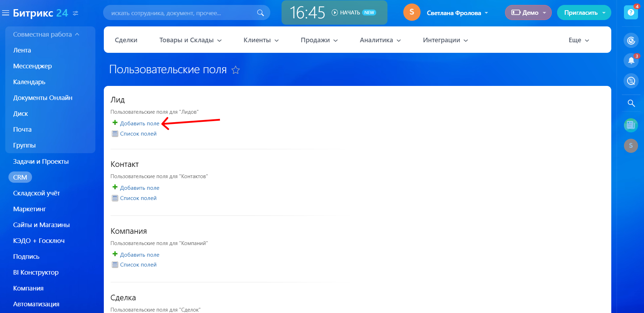Image resolution: width=644 pixels, height=313 pixels.
Task: Open the CoPilot swirl icon in right panel
Action: (631, 40)
